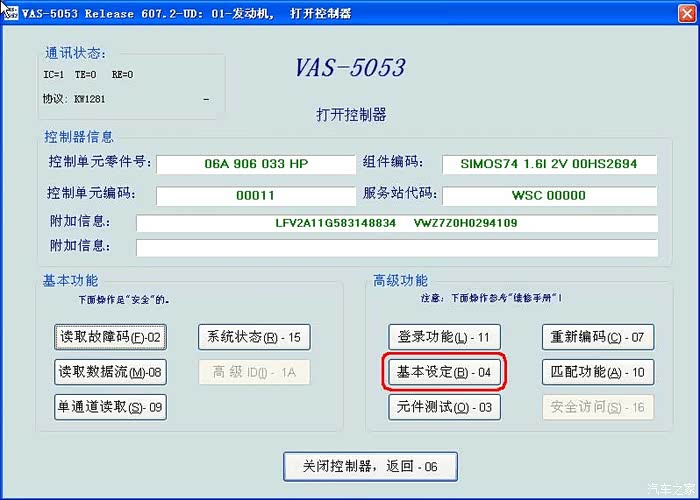Open 读取数据流(M)-08 function

point(110,372)
